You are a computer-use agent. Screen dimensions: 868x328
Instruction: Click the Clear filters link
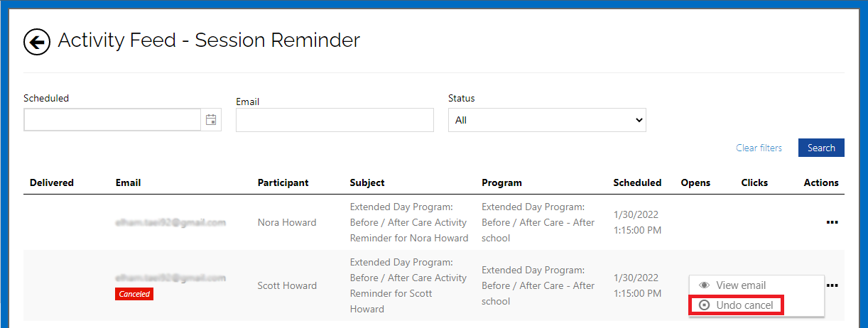click(x=759, y=148)
